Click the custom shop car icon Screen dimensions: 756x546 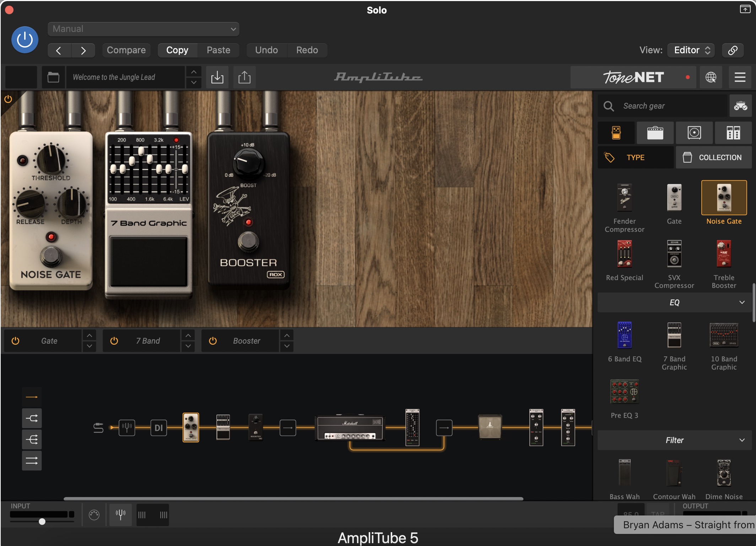click(741, 106)
